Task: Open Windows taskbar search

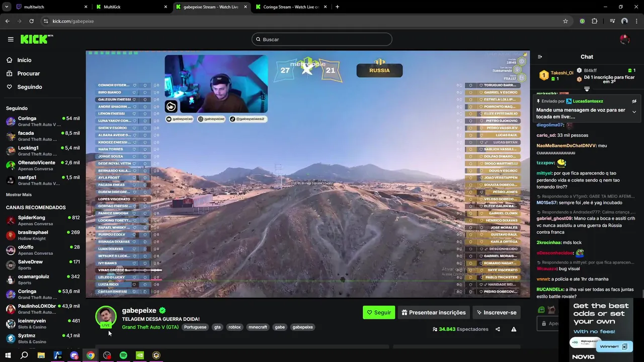Action: click(24, 355)
